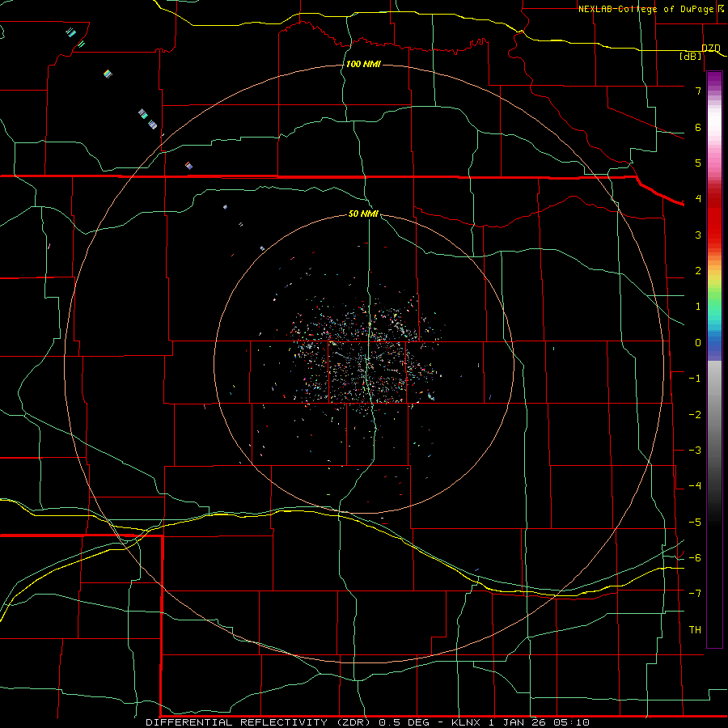Click the 0 value on color scale
This screenshot has width=728, height=728.
click(698, 343)
